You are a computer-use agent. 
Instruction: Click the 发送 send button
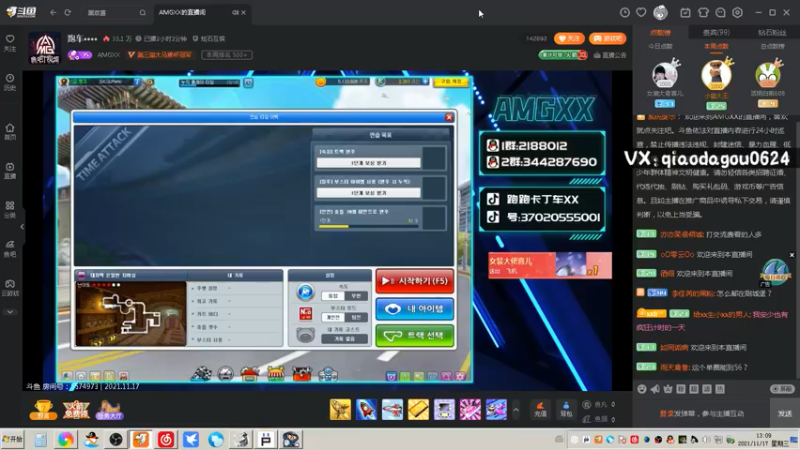coord(784,413)
